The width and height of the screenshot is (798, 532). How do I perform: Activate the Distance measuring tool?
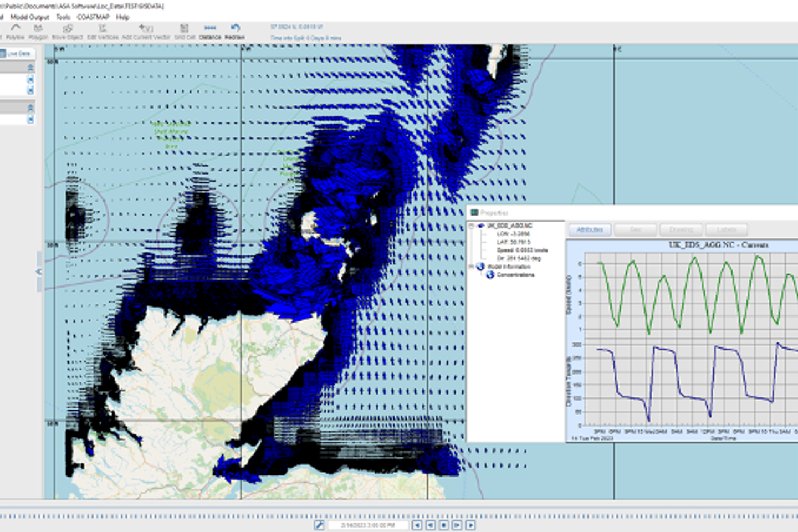tap(210, 31)
